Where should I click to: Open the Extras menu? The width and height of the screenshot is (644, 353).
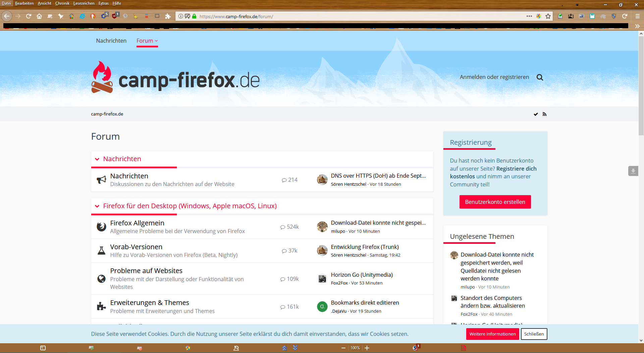coord(104,3)
